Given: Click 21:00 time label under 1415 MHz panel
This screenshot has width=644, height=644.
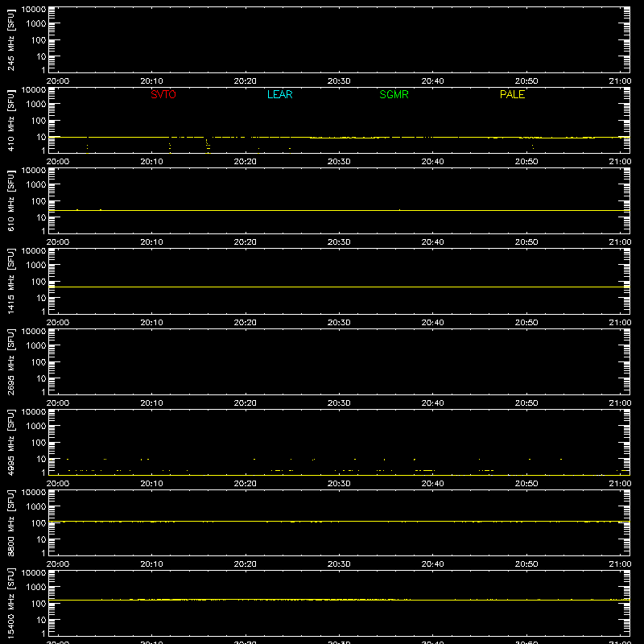Looking at the screenshot, I should point(620,323).
